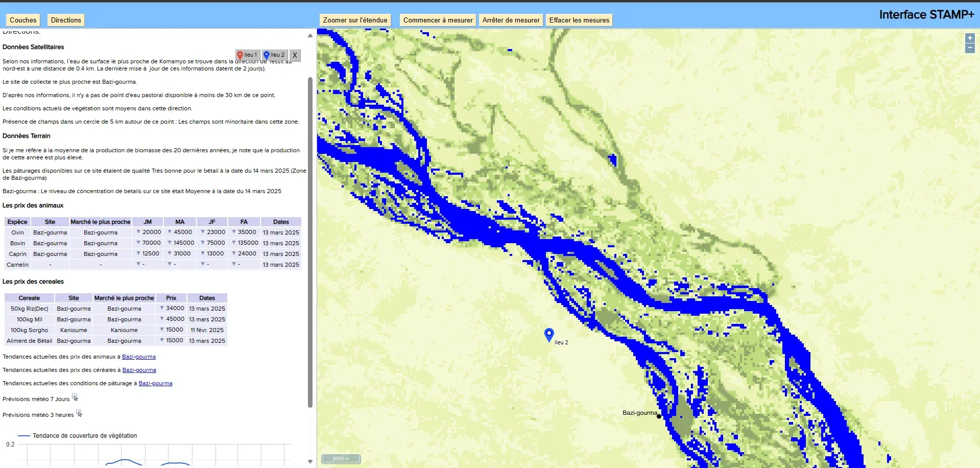This screenshot has width=980, height=468.
Task: Click trend arrow for Caprin JF price 13000
Action: [x=203, y=253]
